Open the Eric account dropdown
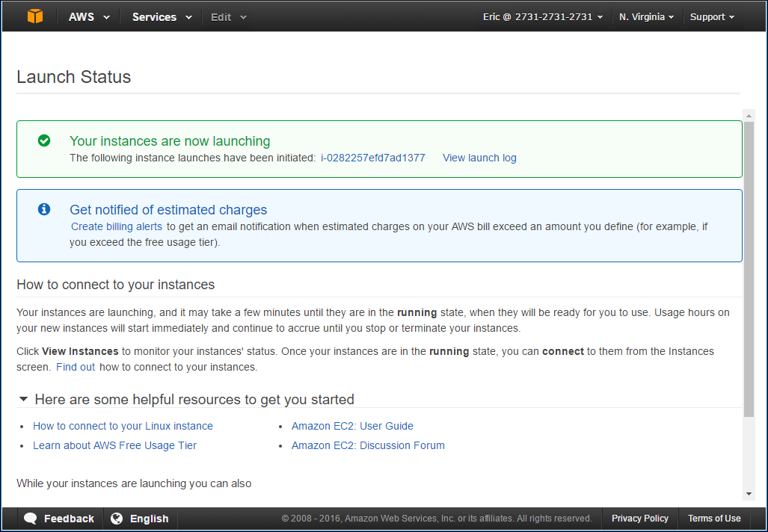 tap(543, 16)
